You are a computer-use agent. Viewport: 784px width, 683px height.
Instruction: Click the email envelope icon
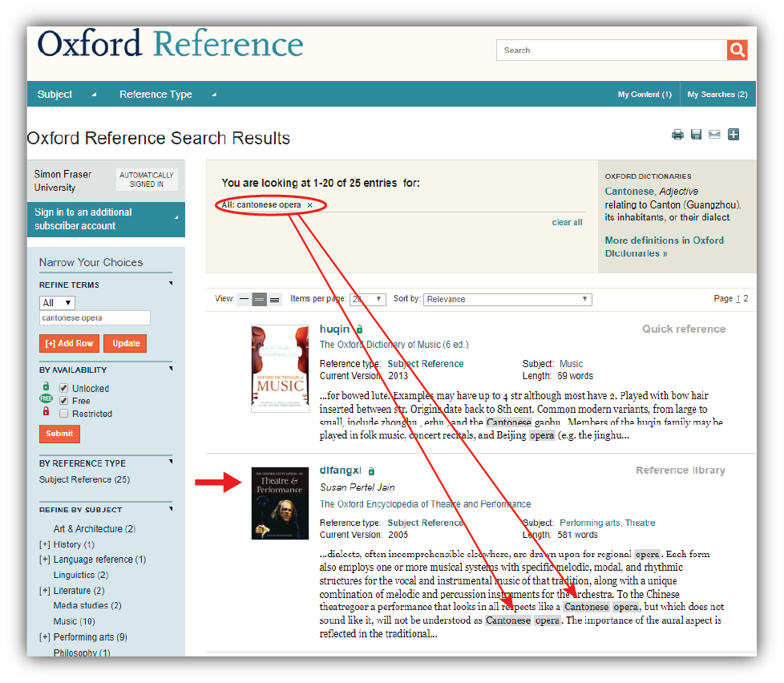click(x=714, y=135)
